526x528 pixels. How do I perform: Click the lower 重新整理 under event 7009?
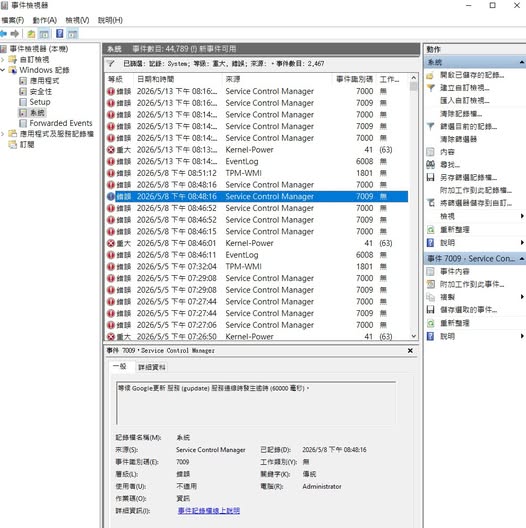click(x=455, y=323)
